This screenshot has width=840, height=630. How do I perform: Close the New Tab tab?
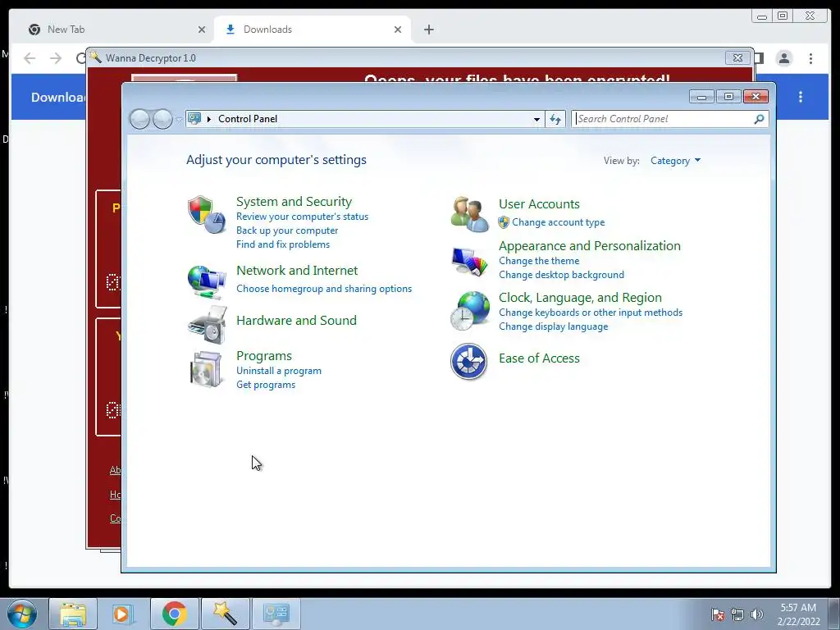point(202,30)
